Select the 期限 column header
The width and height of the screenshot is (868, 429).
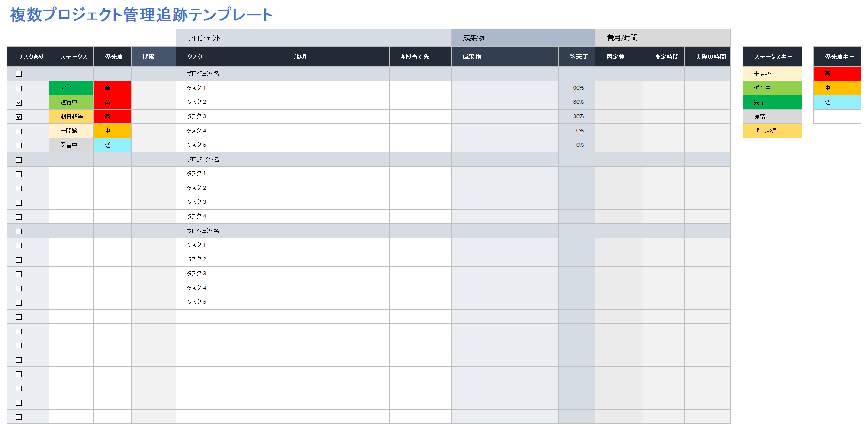(x=154, y=57)
